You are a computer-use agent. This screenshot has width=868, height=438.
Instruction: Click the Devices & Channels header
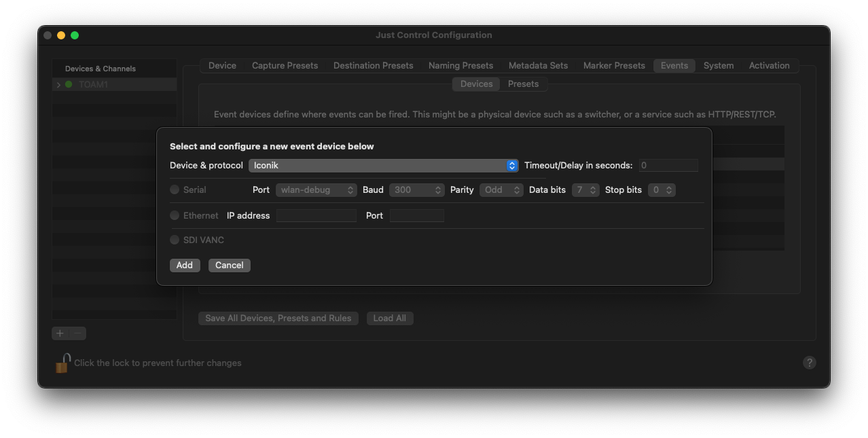pos(101,69)
